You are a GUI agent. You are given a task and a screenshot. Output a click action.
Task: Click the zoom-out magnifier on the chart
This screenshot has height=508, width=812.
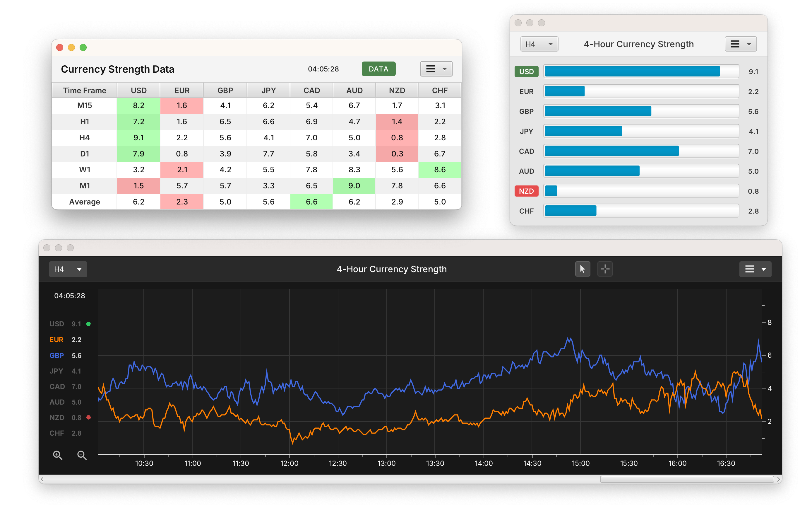click(82, 455)
